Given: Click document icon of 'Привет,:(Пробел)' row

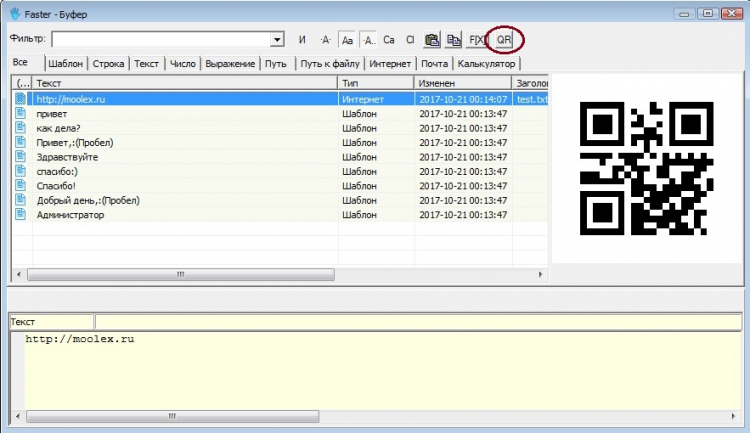Looking at the screenshot, I should [20, 142].
